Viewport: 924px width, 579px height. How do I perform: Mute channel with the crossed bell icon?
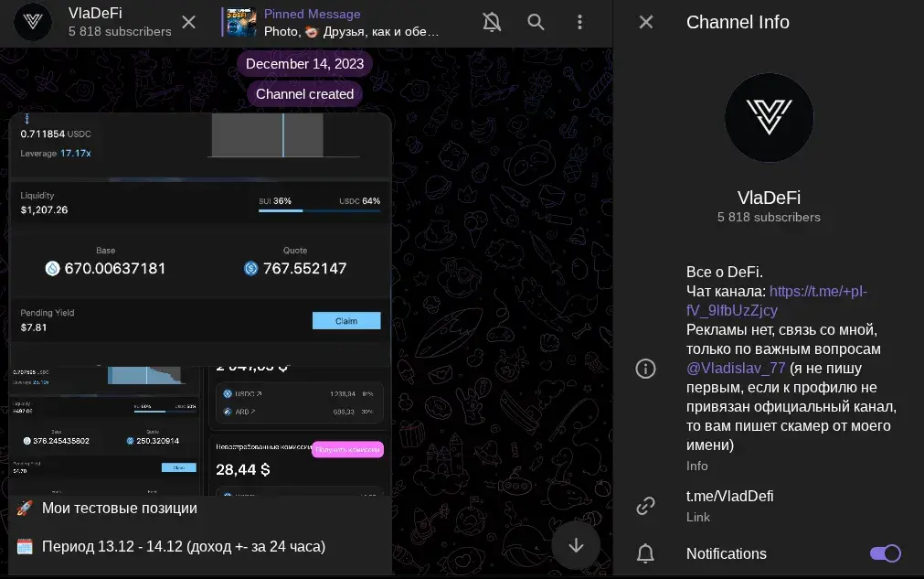pos(492,22)
